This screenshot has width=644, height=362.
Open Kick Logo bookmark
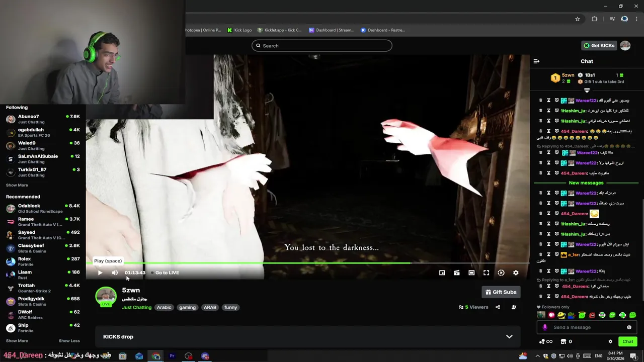pos(239,30)
